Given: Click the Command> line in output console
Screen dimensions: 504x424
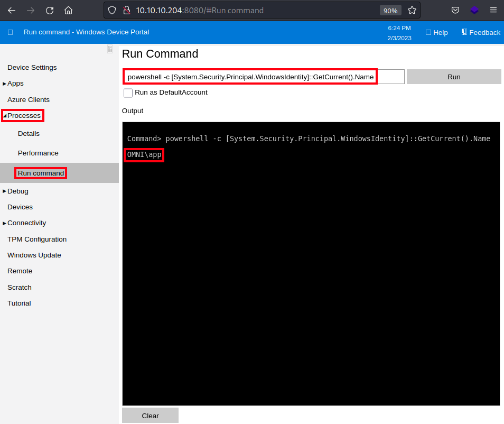Looking at the screenshot, I should pos(309,139).
